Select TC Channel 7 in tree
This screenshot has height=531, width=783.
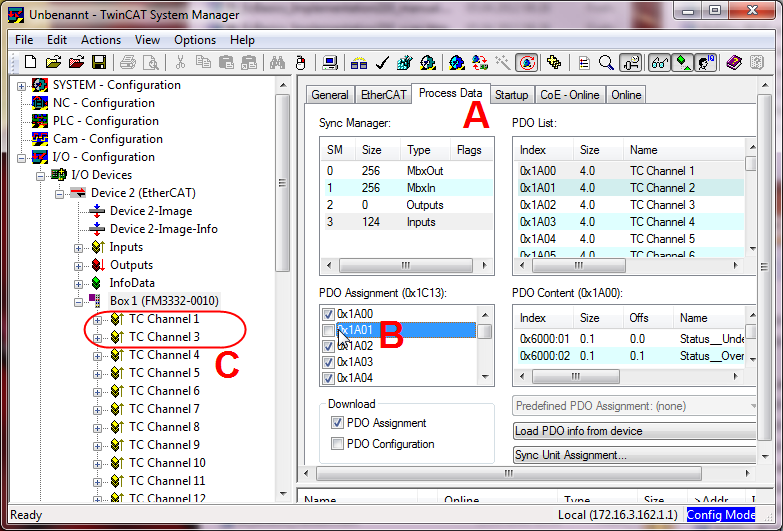[x=164, y=409]
